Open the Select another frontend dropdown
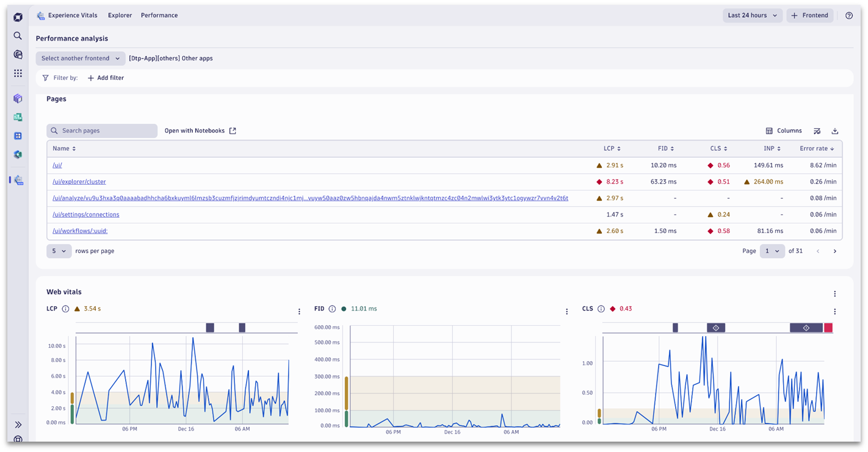 click(80, 58)
